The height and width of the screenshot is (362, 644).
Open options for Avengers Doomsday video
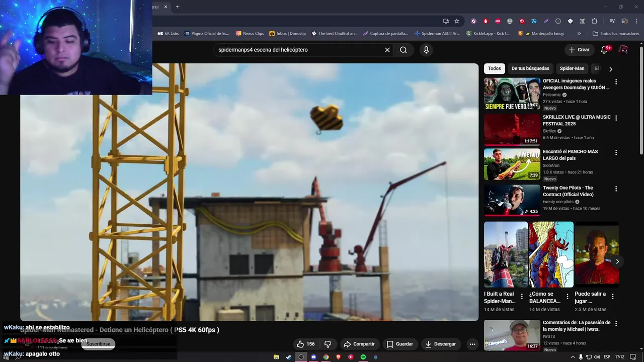pyautogui.click(x=616, y=82)
